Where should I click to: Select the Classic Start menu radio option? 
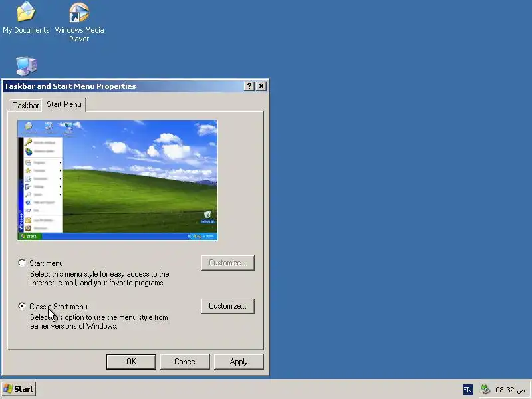[22, 306]
